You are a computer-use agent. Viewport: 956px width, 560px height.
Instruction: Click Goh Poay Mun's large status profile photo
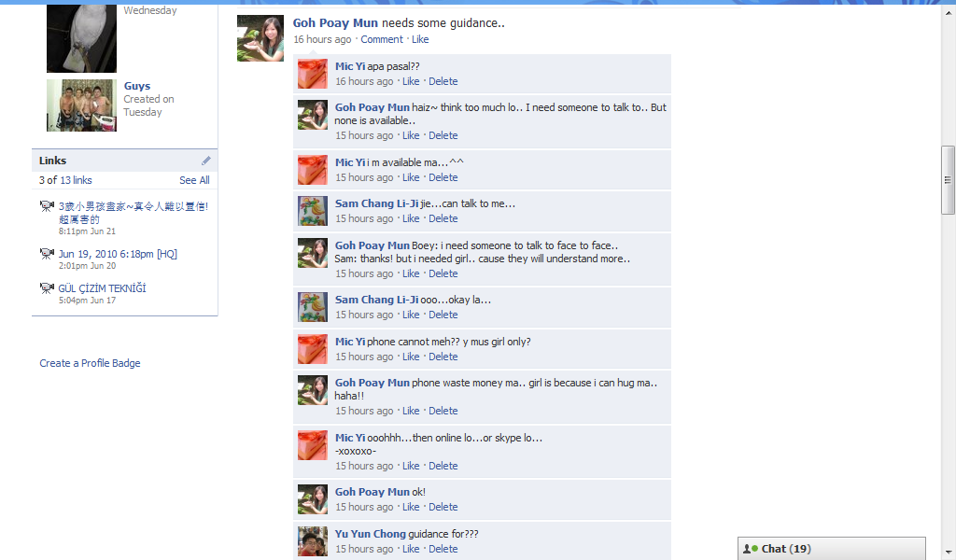(260, 38)
